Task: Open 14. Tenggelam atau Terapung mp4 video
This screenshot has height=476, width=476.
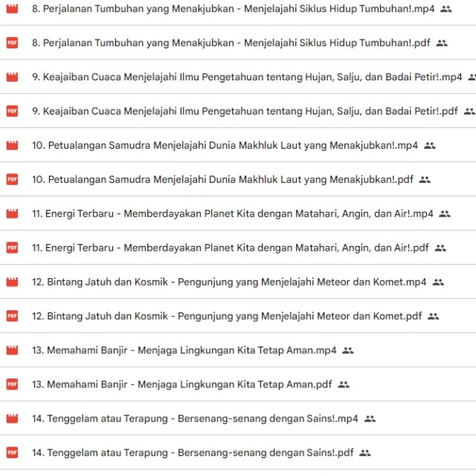Action: (x=195, y=419)
